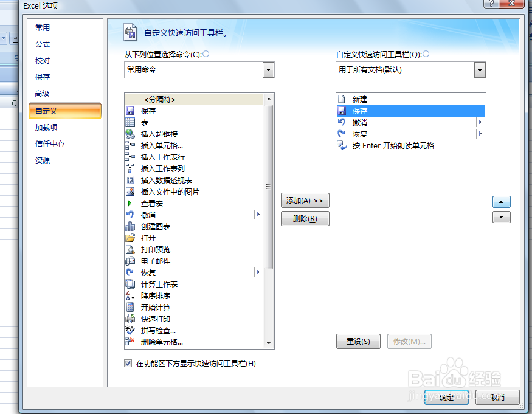Click the Save floppy icon in the command list
The width and height of the screenshot is (532, 414).
[x=130, y=111]
